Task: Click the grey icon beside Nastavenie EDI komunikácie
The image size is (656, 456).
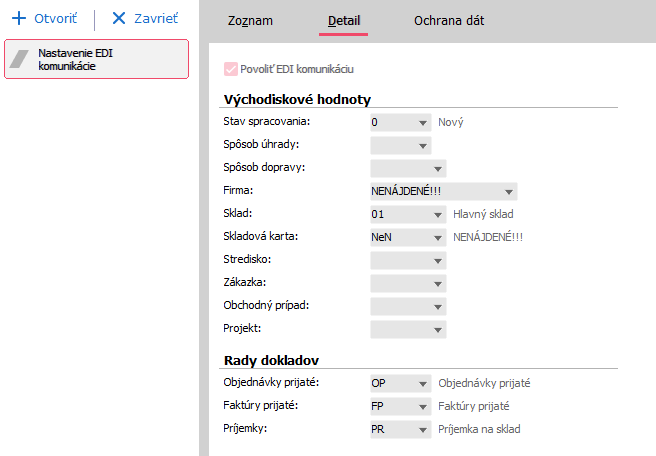Action: tap(22, 59)
